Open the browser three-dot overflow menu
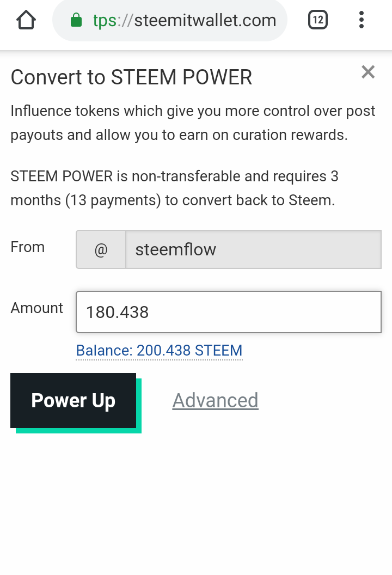This screenshot has width=392, height=575. click(x=362, y=21)
